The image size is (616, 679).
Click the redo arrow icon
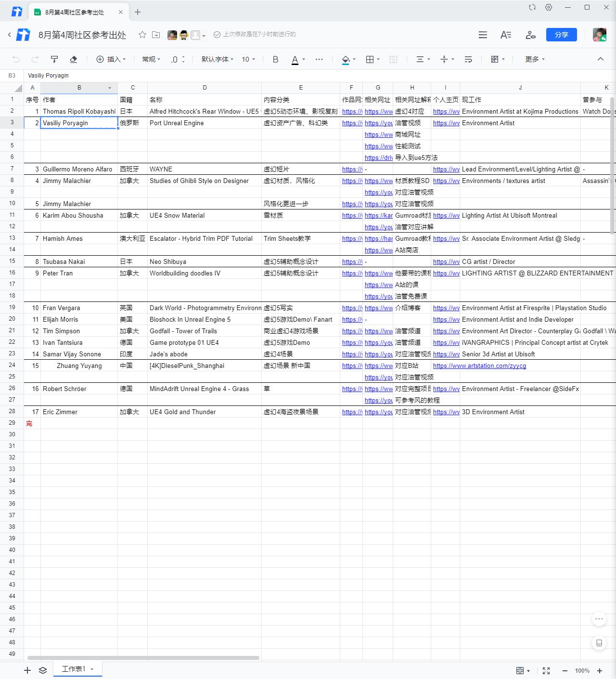click(x=35, y=59)
